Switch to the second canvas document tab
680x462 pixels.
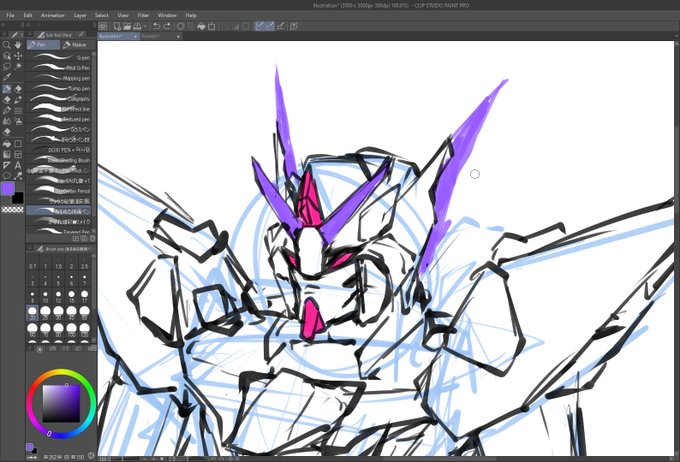click(x=160, y=36)
